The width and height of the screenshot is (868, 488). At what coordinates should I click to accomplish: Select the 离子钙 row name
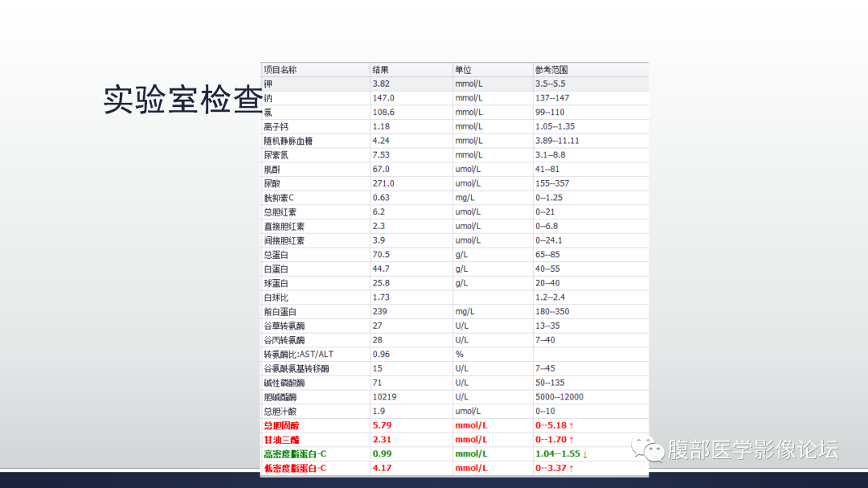tap(276, 127)
